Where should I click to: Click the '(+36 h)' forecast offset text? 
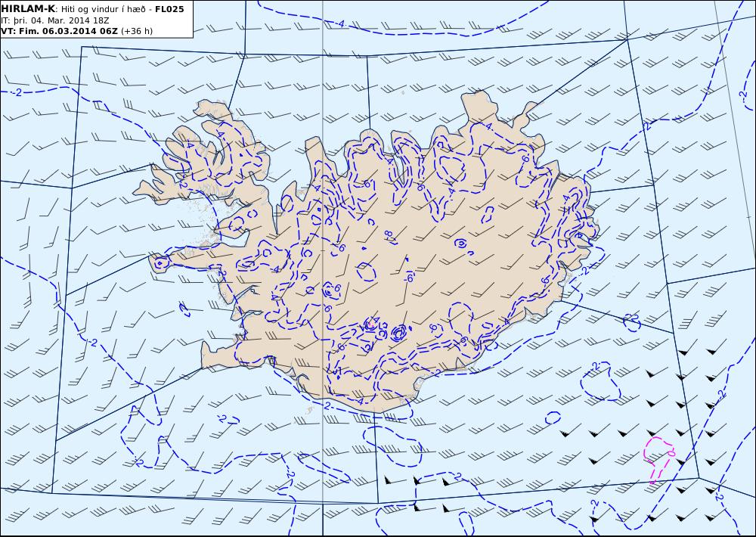(x=136, y=31)
